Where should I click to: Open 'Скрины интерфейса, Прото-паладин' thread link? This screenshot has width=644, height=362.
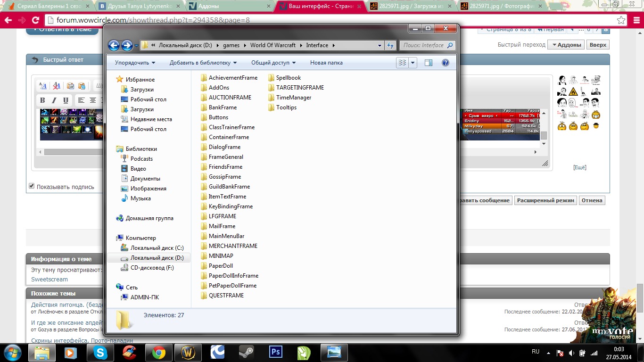coord(82,340)
